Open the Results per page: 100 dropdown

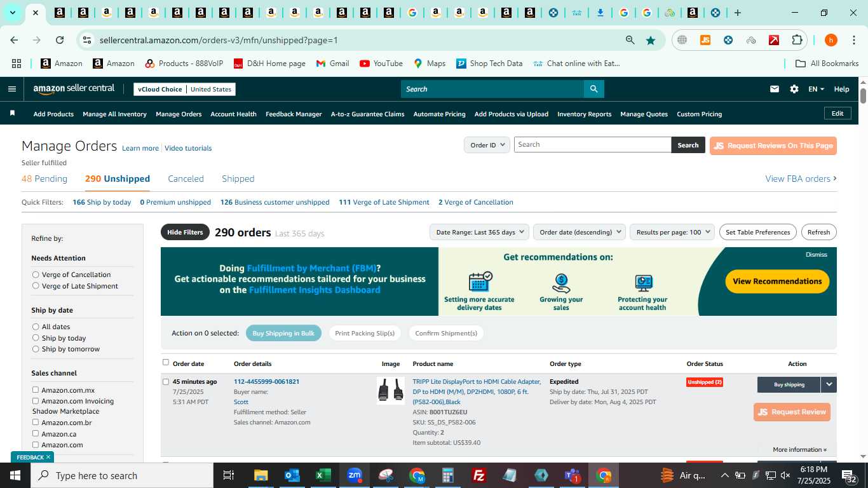click(672, 232)
